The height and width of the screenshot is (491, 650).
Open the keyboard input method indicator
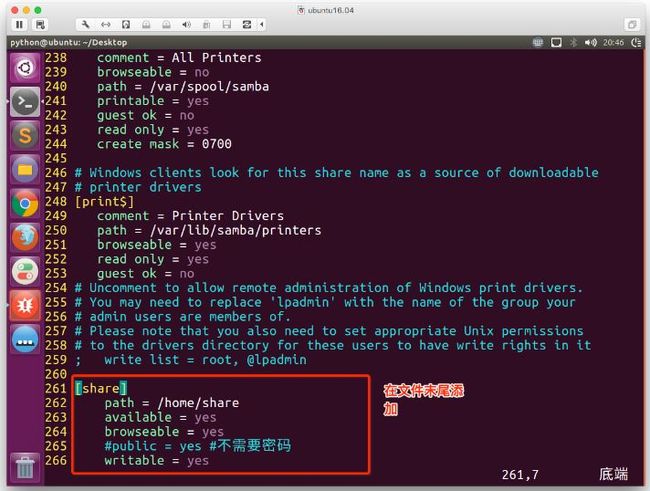[x=538, y=42]
